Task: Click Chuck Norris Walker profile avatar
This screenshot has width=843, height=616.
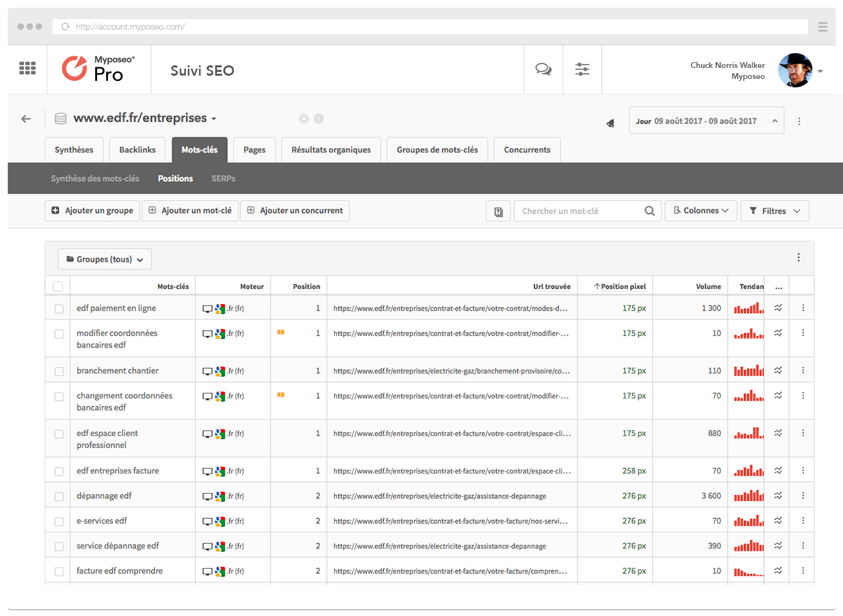Action: 795,70
